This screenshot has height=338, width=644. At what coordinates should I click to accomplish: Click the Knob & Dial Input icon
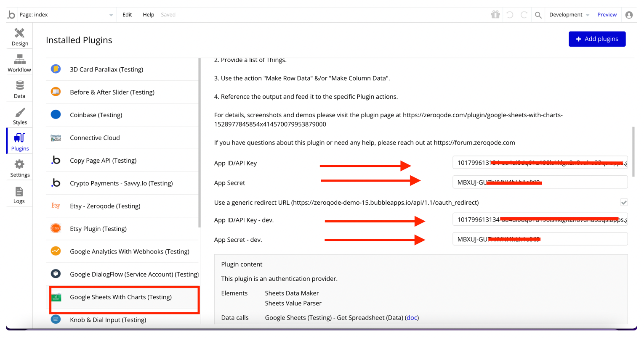pyautogui.click(x=56, y=319)
